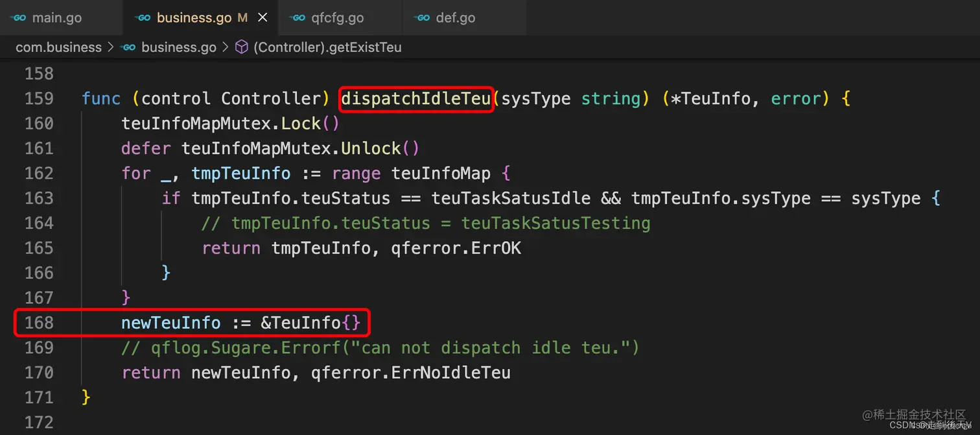Click (Controller).getExistTeu breadcrumb symbol
Viewport: 980px width, 435px height.
tap(327, 47)
